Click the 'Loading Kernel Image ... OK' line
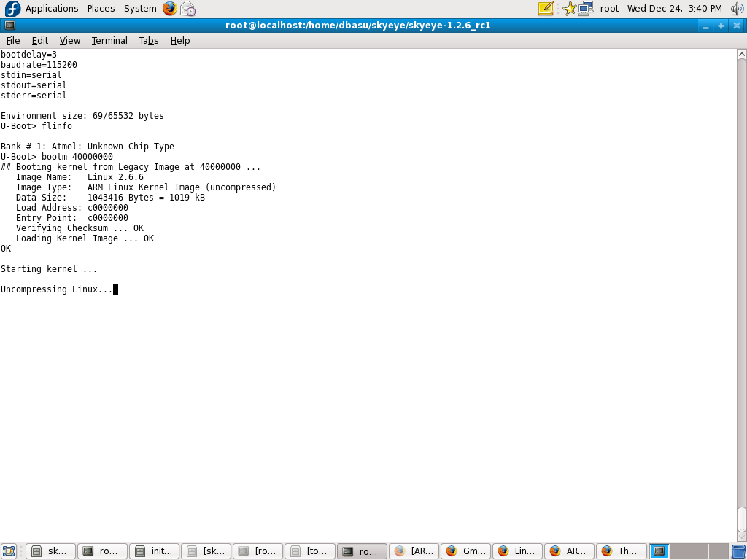This screenshot has width=747, height=560. point(85,238)
